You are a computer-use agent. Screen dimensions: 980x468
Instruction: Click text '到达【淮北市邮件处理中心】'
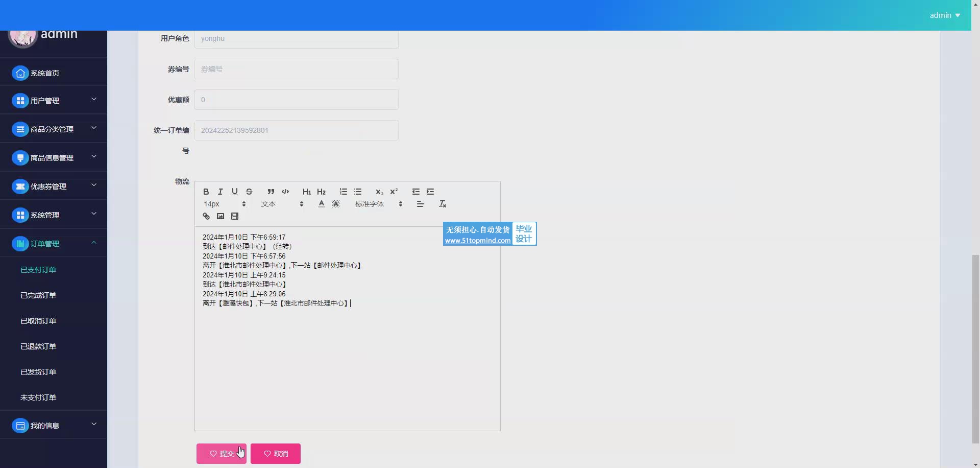pyautogui.click(x=246, y=284)
